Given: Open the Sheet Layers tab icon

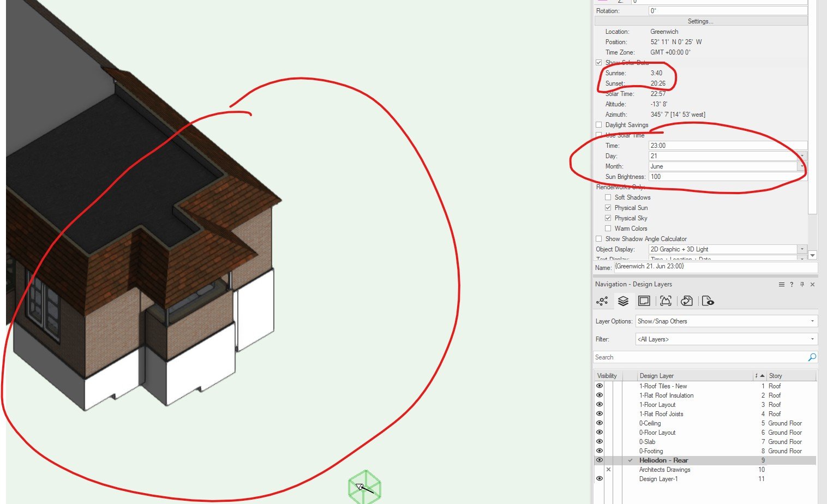Looking at the screenshot, I should tap(644, 301).
